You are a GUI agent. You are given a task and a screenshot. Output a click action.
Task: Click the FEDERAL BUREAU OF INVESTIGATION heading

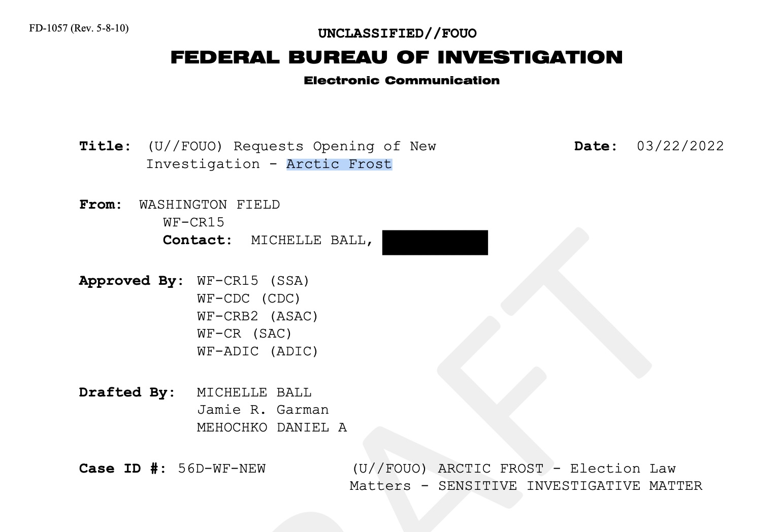(396, 57)
